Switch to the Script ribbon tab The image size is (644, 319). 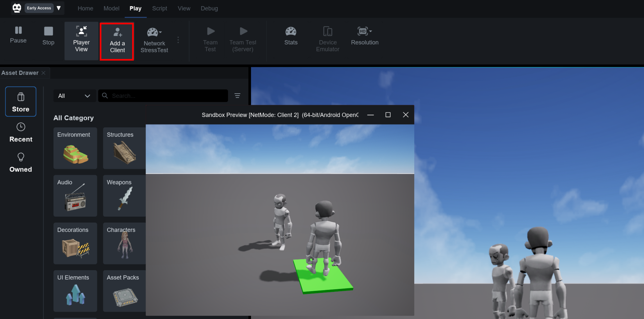point(159,8)
